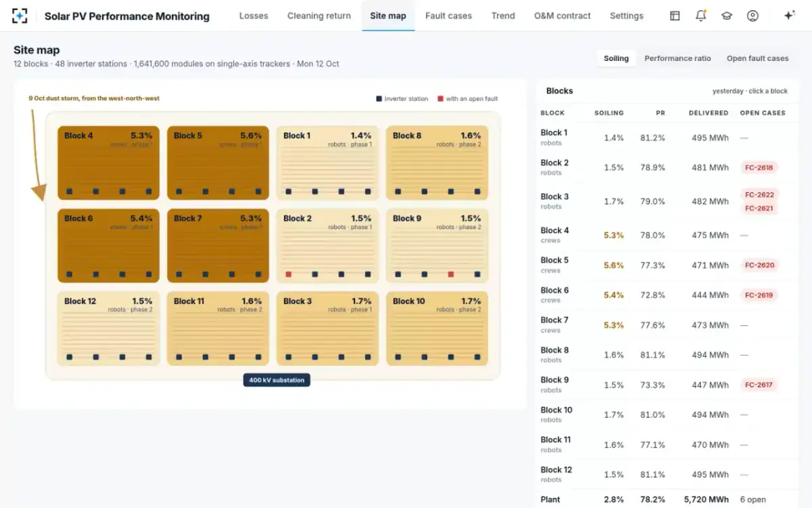The image size is (812, 508).
Task: Switch to the Losses tab
Action: click(254, 16)
